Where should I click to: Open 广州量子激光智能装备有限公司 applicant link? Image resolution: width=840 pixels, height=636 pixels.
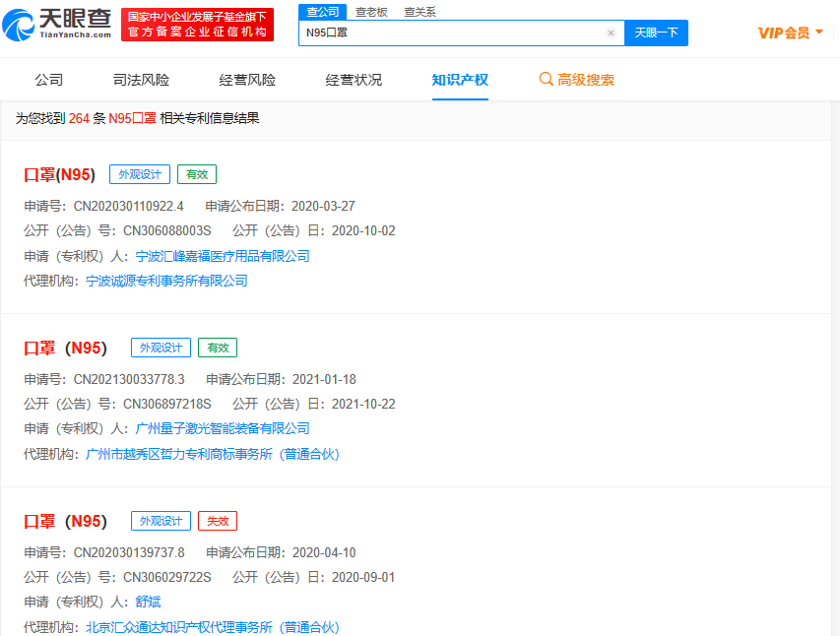coord(223,428)
